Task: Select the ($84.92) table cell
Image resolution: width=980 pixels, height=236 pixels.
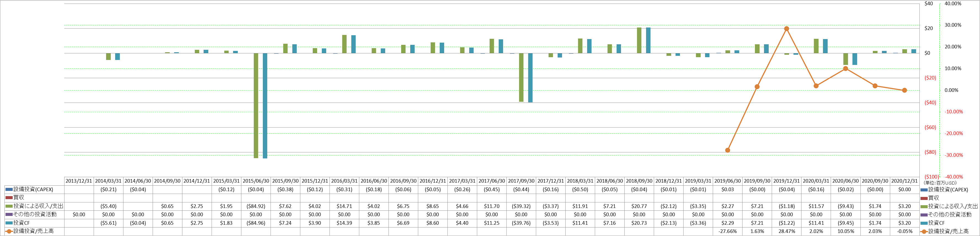Action: [x=256, y=206]
